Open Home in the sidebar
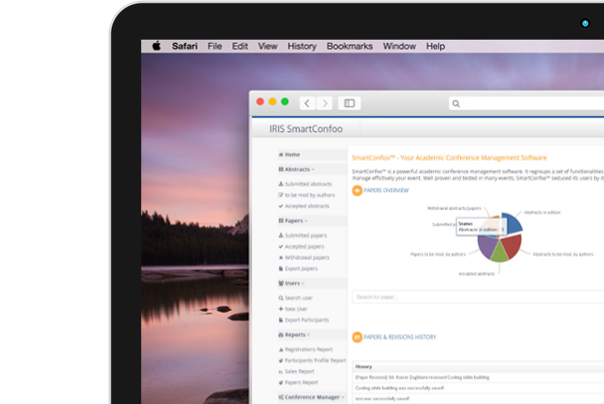Image resolution: width=604 pixels, height=404 pixels. (291, 155)
